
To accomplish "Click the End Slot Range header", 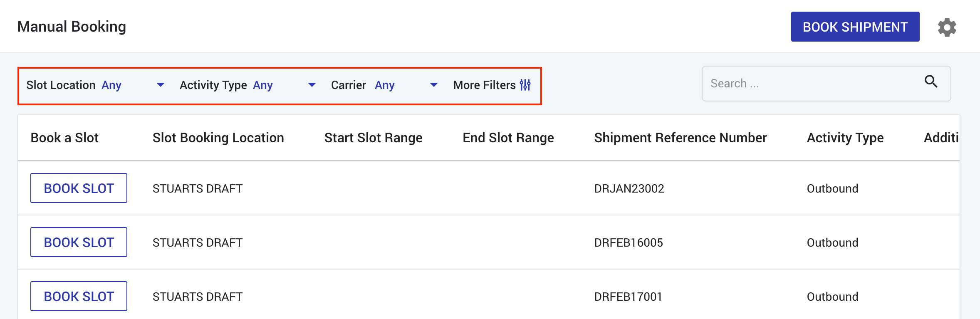I will [x=508, y=138].
